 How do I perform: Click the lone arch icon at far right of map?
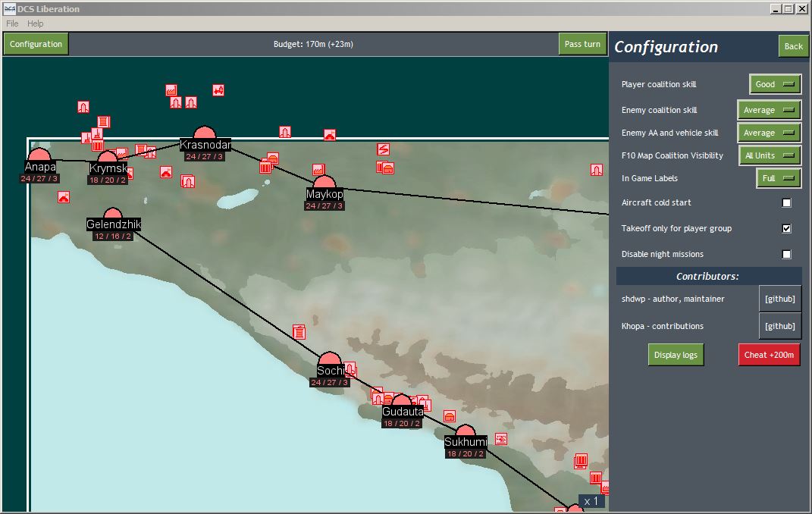pyautogui.click(x=597, y=170)
